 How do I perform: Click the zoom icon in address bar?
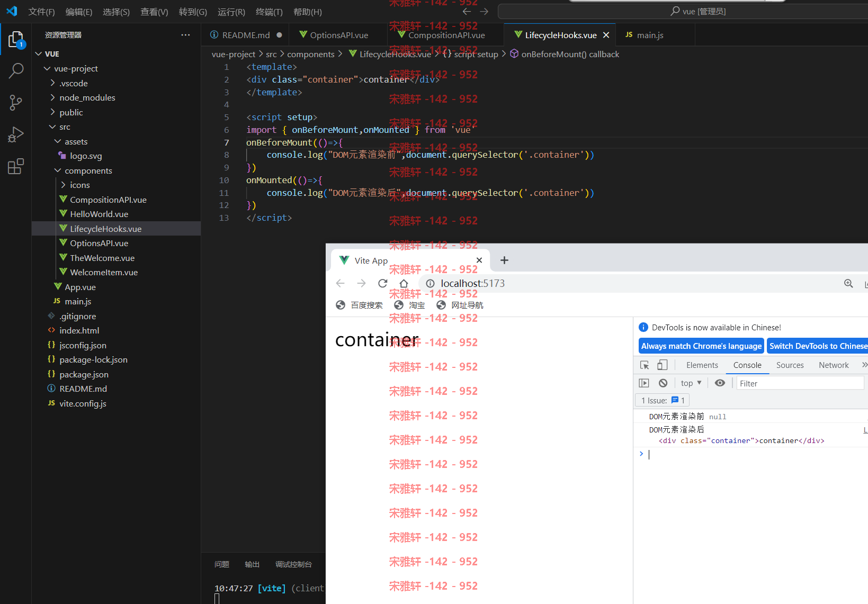coord(848,283)
